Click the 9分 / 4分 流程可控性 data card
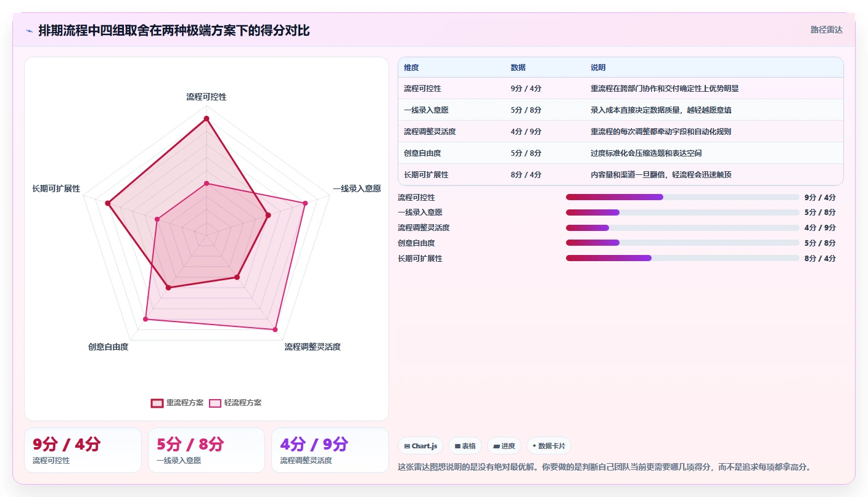The height and width of the screenshot is (497, 868). [83, 450]
